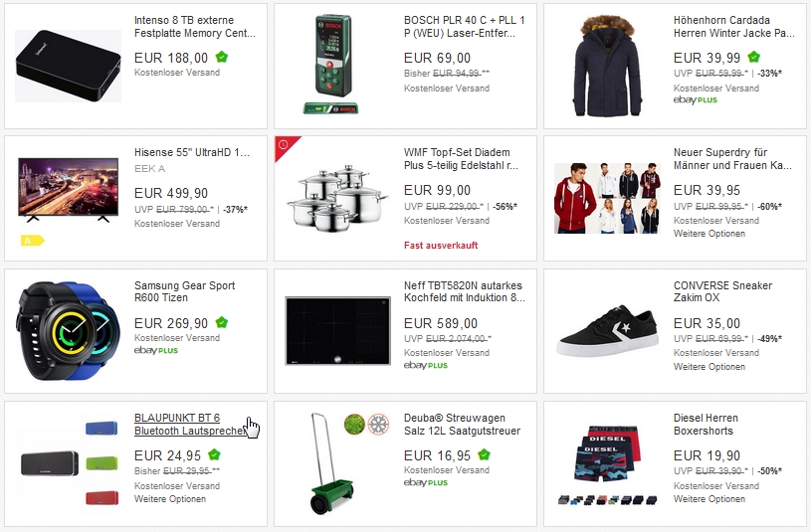Image resolution: width=811 pixels, height=532 pixels.
Task: Open Intenso 8 TB externe Festplatte listing
Action: tap(194, 27)
